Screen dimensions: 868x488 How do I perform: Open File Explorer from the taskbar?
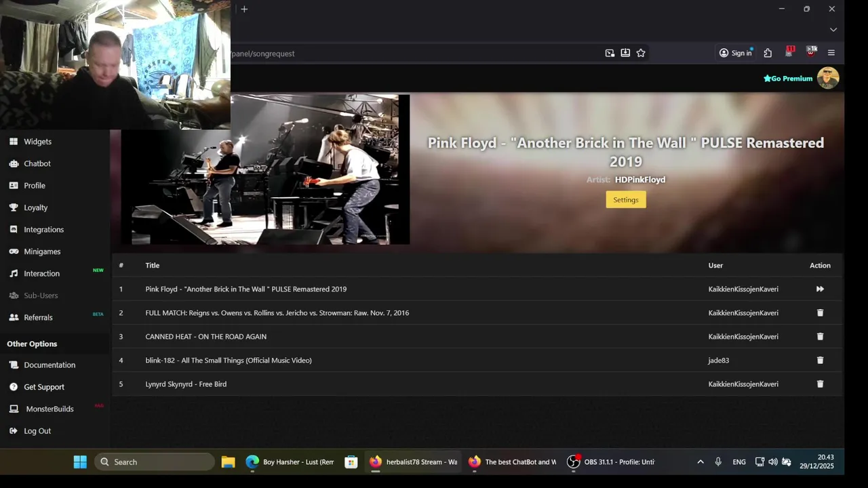(228, 462)
